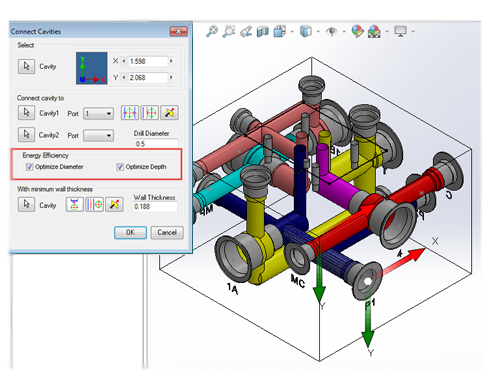Open the Cavity2 Port dropdown

[x=99, y=136]
